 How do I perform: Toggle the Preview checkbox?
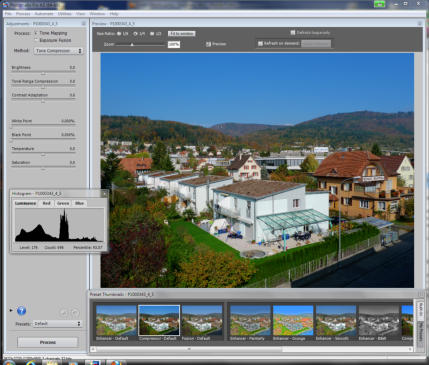pyautogui.click(x=208, y=44)
